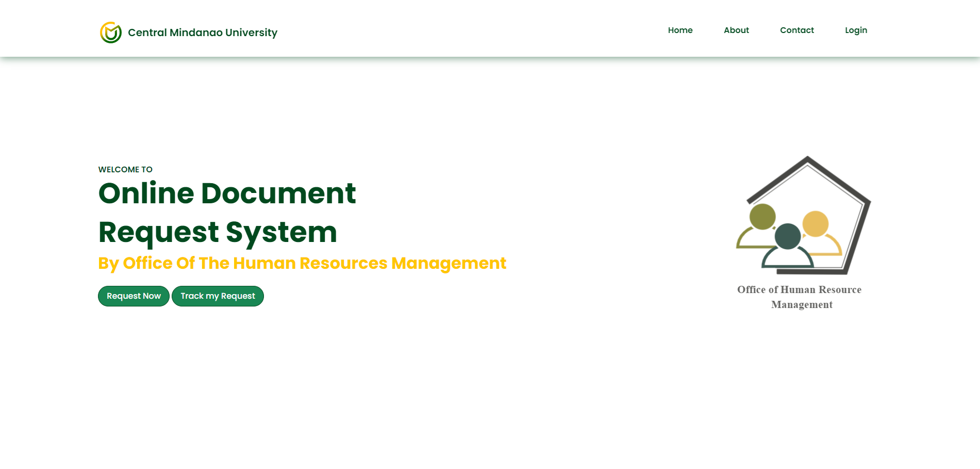Open the About page

click(x=736, y=30)
